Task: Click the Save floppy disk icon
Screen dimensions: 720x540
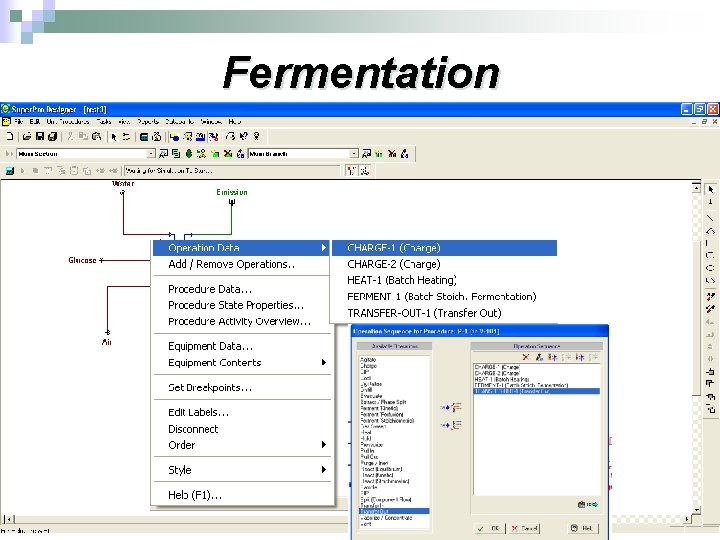Action: [40, 136]
